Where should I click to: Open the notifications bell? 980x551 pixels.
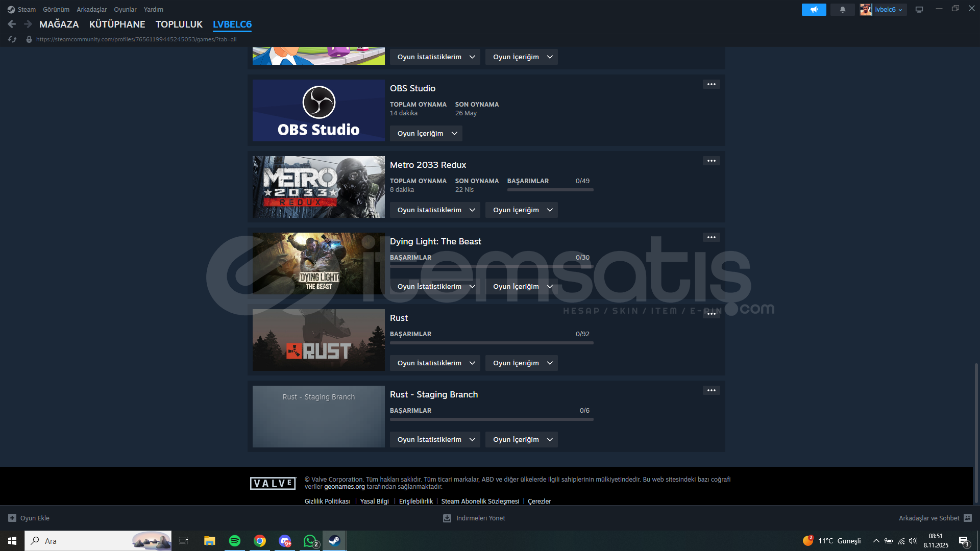[x=842, y=10]
